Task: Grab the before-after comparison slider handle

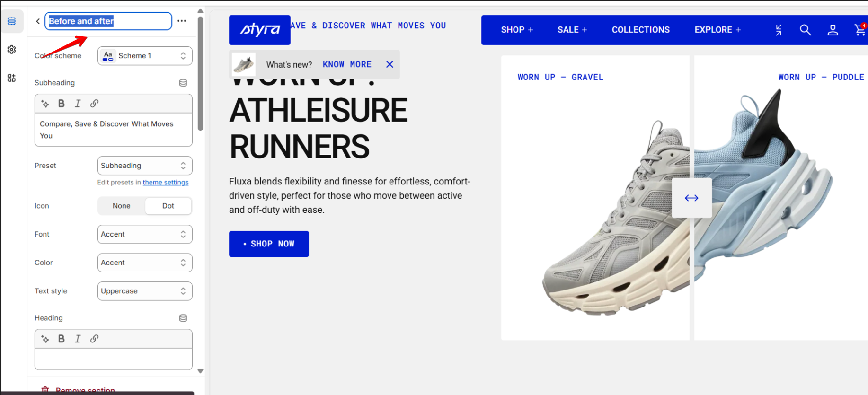Action: click(691, 198)
